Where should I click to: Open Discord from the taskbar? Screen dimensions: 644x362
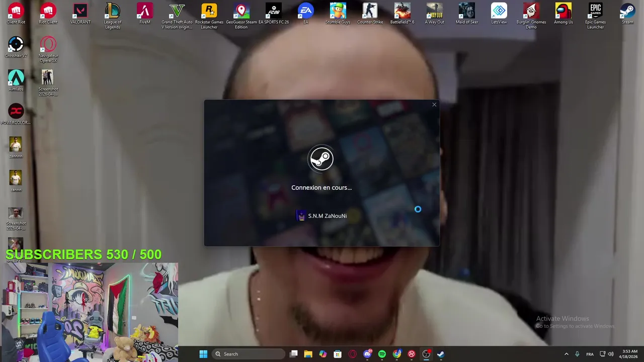tap(367, 354)
